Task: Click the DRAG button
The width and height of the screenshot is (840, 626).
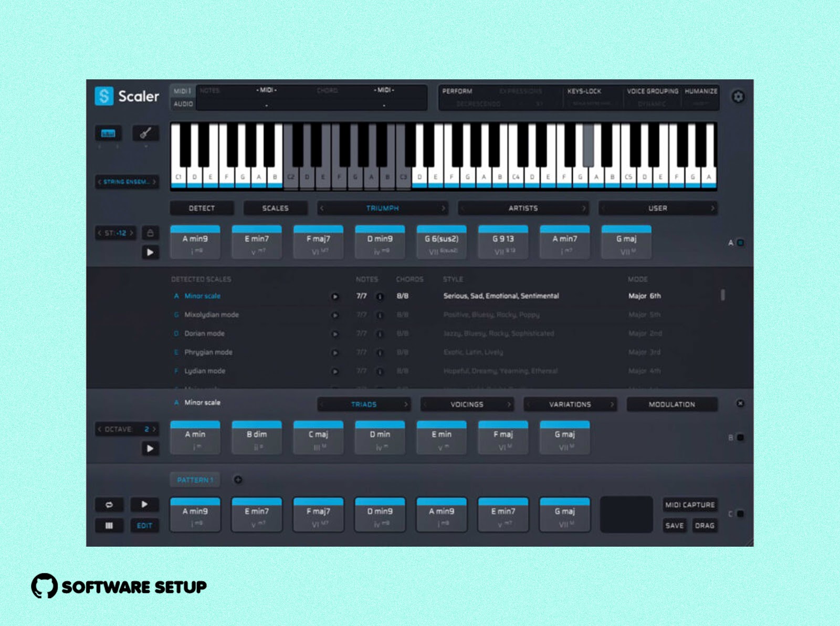Action: tap(705, 526)
